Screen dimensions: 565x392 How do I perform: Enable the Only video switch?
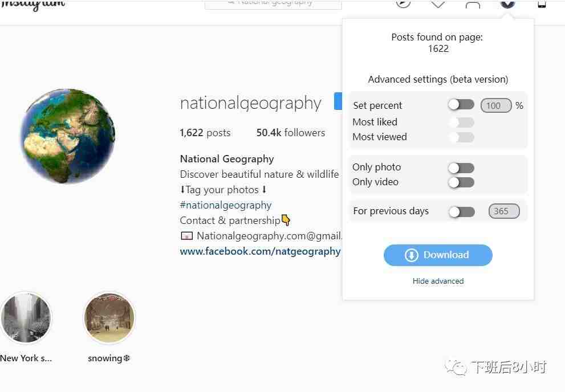click(461, 182)
